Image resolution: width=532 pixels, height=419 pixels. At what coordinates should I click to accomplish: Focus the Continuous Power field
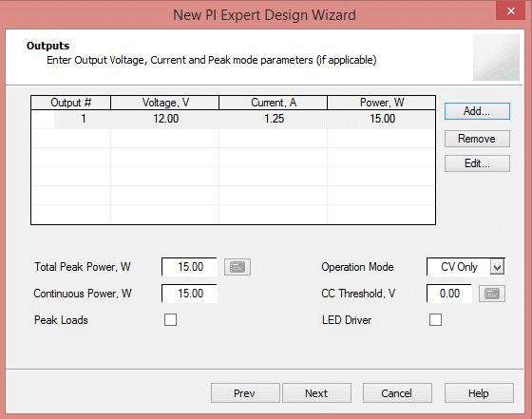pyautogui.click(x=189, y=294)
